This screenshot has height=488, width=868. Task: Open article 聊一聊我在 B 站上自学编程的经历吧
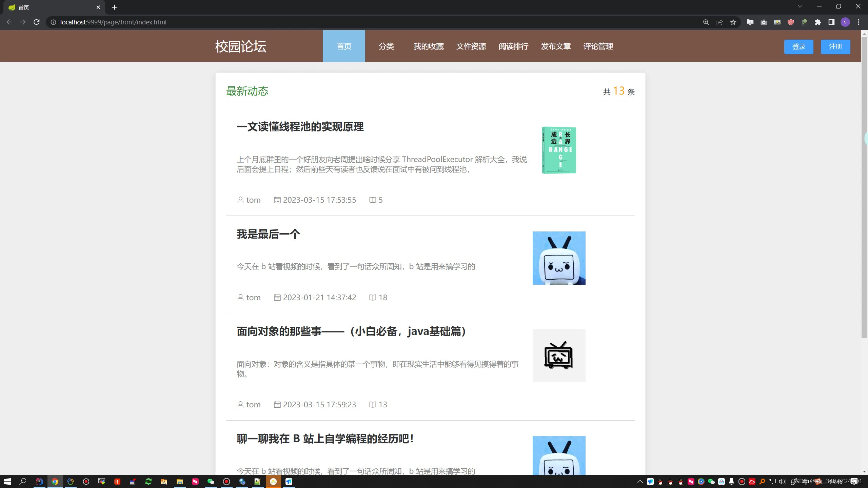click(x=325, y=439)
